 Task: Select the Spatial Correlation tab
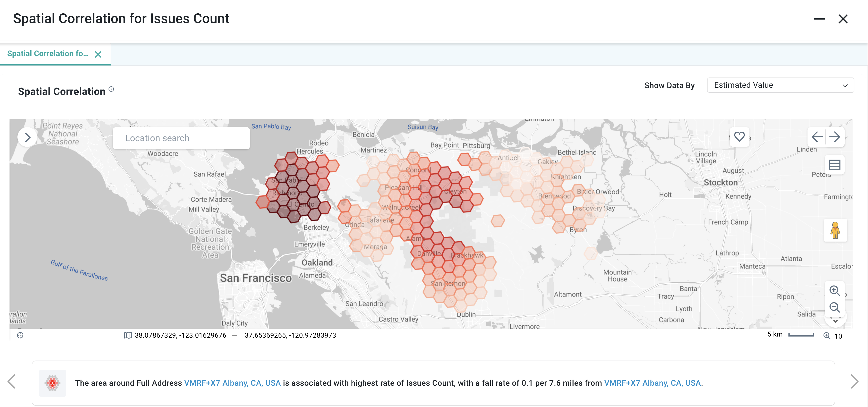[x=48, y=54]
